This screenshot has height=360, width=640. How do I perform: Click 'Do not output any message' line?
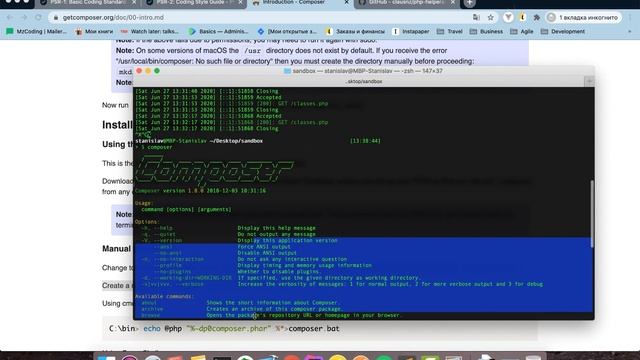pyautogui.click(x=276, y=234)
